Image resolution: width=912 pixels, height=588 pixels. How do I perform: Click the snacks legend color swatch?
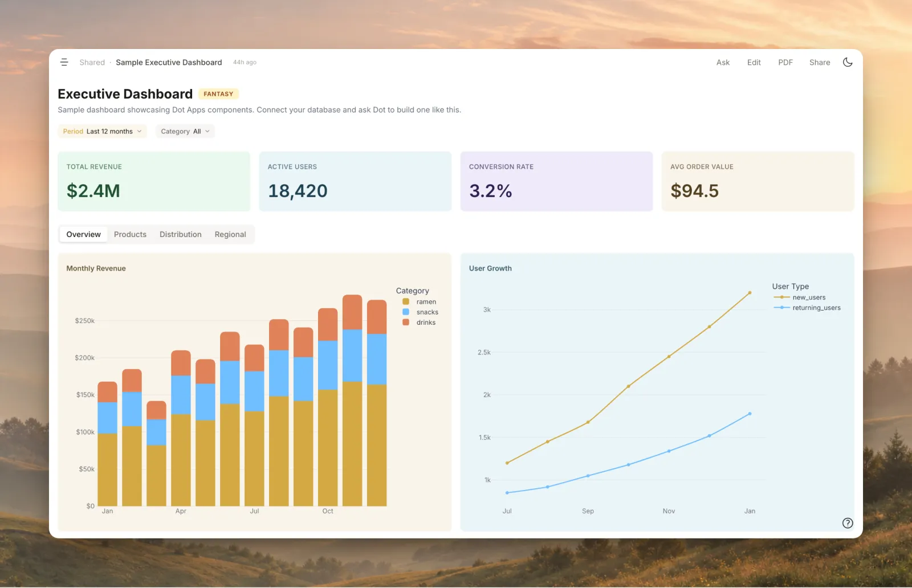click(406, 312)
